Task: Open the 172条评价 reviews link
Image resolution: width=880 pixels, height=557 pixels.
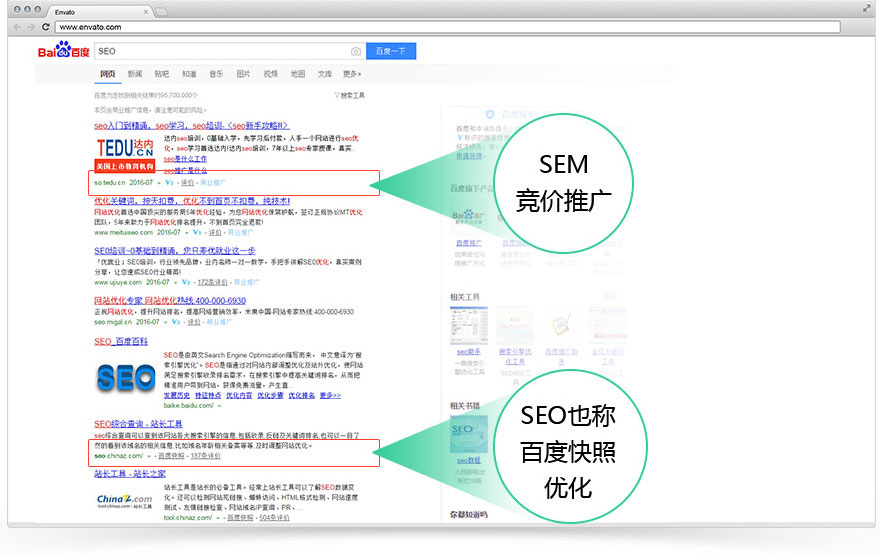Action: click(212, 282)
